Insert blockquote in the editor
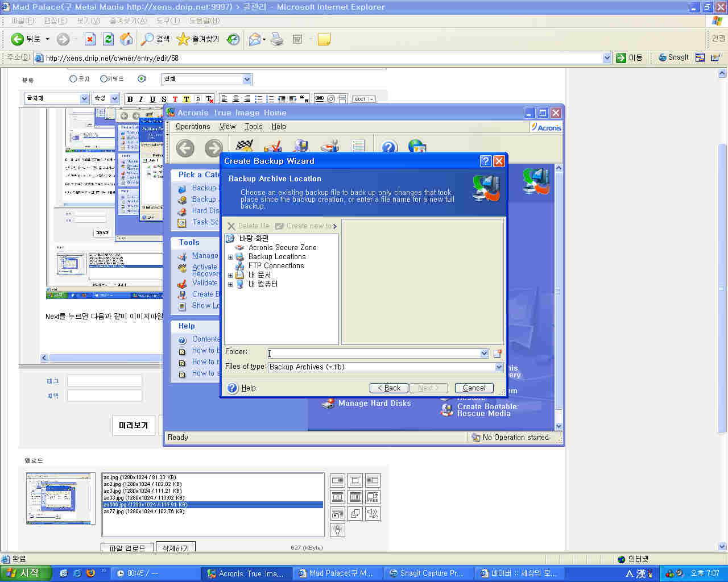 point(304,99)
